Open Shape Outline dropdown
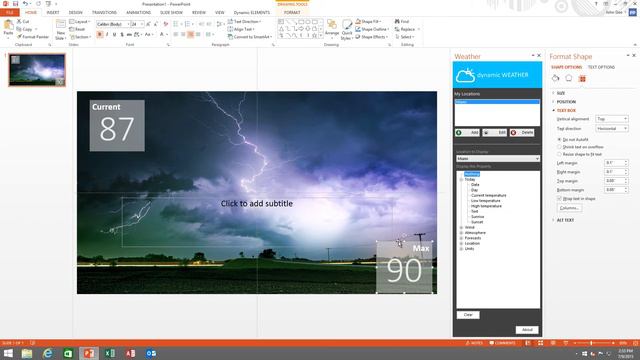 click(x=372, y=29)
